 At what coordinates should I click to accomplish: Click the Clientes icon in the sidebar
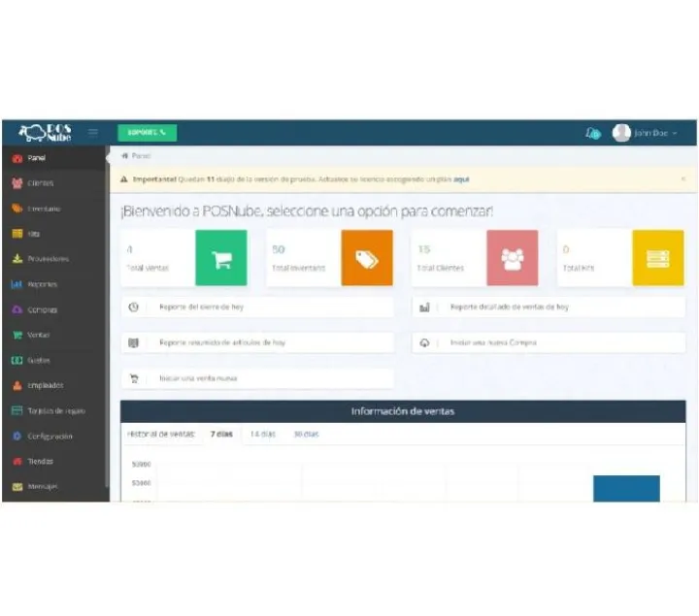(x=17, y=183)
